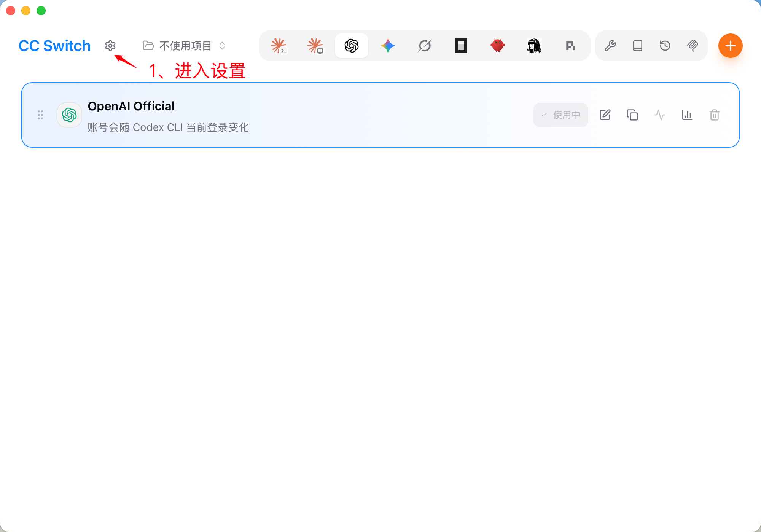
Task: View usage statistics chart for OpenAI Official
Action: 687,115
